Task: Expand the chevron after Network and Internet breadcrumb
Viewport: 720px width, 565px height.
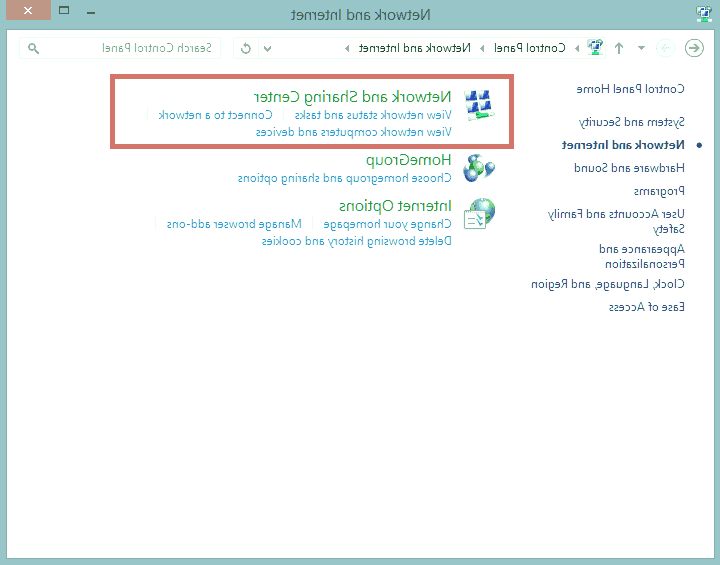Action: coord(347,48)
